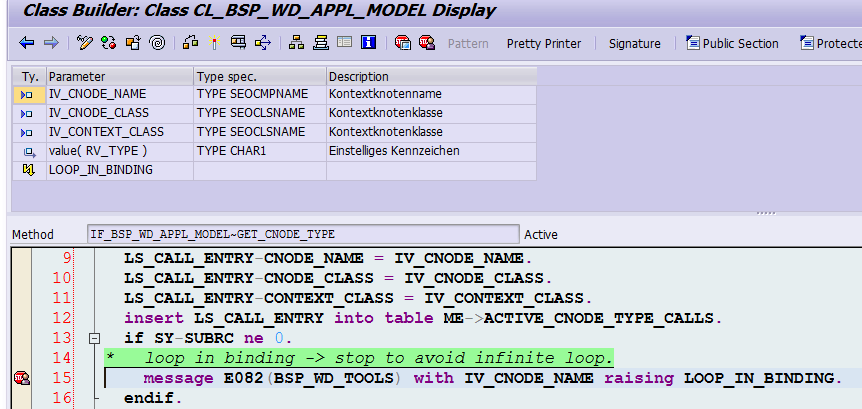The height and width of the screenshot is (409, 862).
Task: Go back with the blue left arrow
Action: (x=26, y=43)
